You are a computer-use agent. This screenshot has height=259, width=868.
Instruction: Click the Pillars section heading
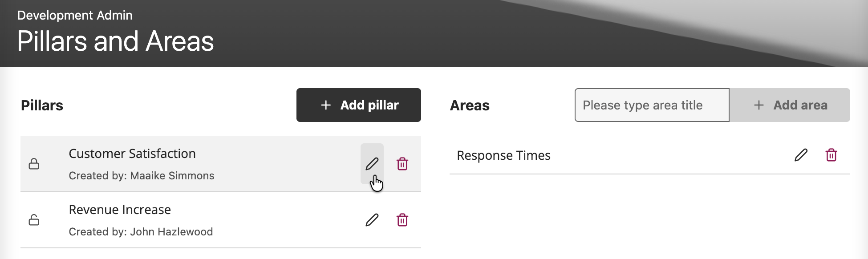click(42, 105)
